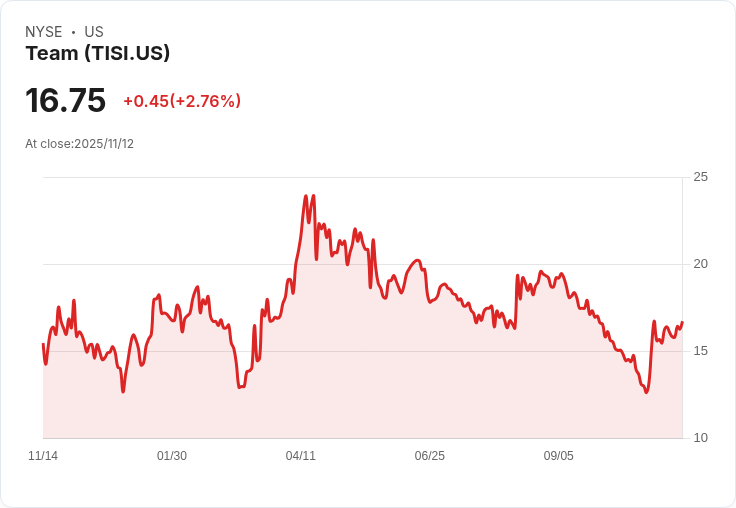The width and height of the screenshot is (736, 508).
Task: Click the 04/11 date axis label
Action: 301,456
